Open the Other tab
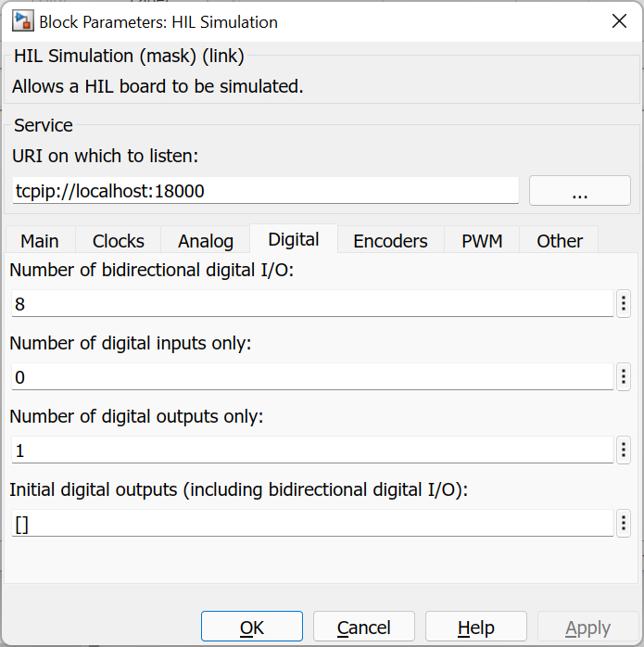Viewport: 644px width, 647px height. click(560, 241)
